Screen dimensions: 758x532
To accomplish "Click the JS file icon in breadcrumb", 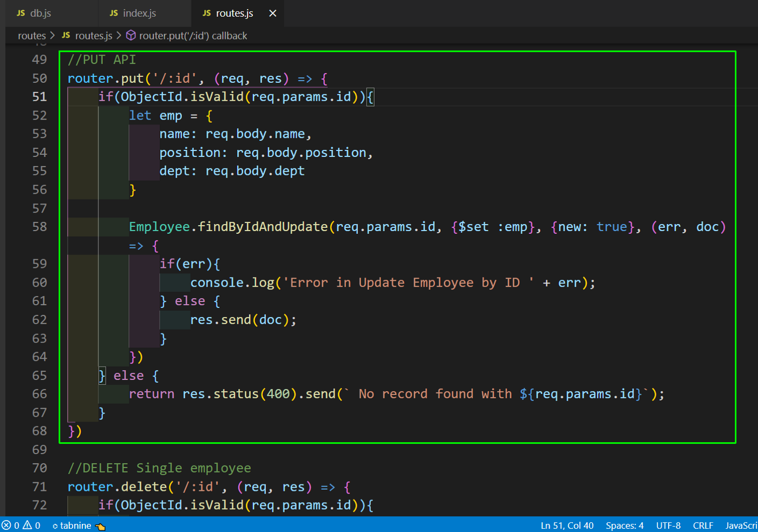I will pos(66,35).
